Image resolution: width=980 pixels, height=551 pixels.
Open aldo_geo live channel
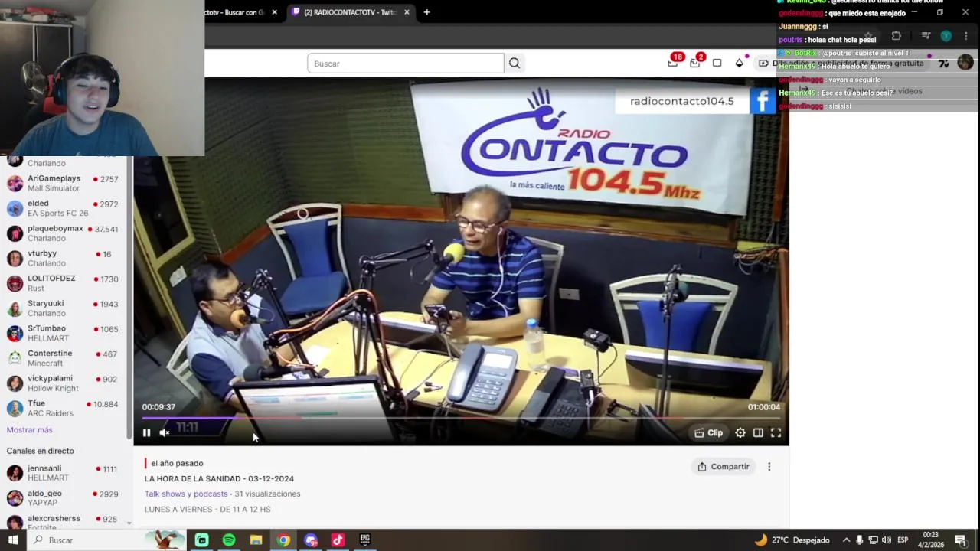pos(63,498)
